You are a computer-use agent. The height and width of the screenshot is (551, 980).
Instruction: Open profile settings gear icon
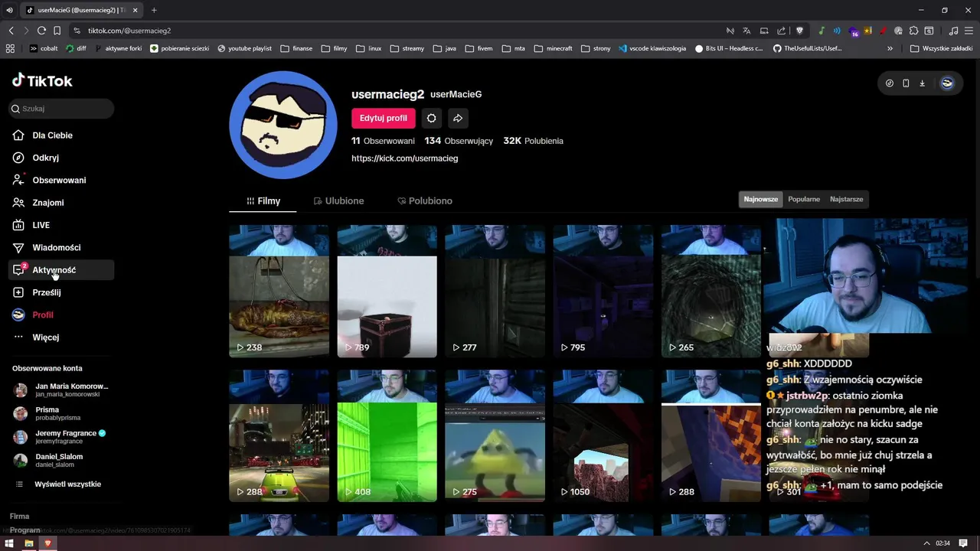[432, 118]
